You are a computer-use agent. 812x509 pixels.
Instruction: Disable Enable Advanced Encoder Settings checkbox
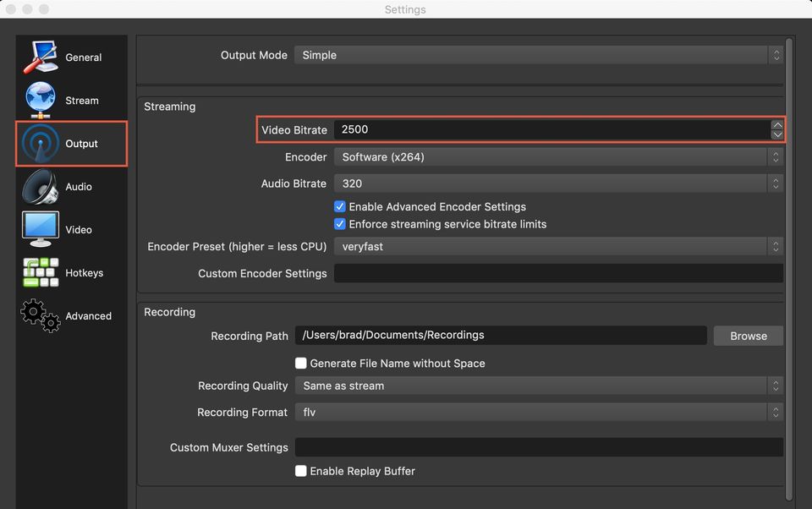pyautogui.click(x=340, y=206)
